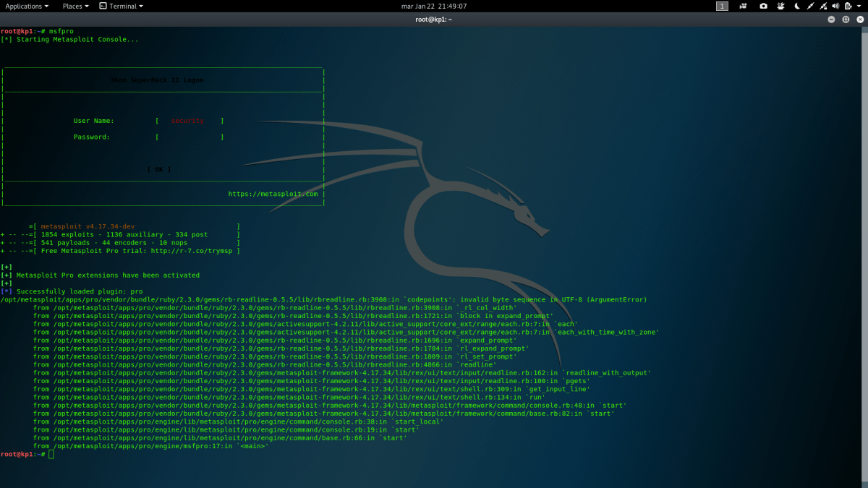Open the Terminal app menu
Image resolution: width=868 pixels, height=488 pixels.
click(121, 6)
